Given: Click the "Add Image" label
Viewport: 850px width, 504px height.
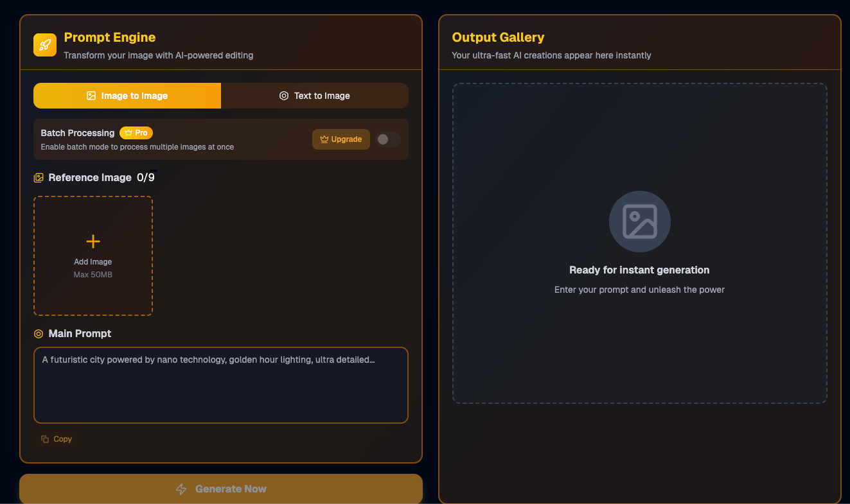Looking at the screenshot, I should [93, 262].
